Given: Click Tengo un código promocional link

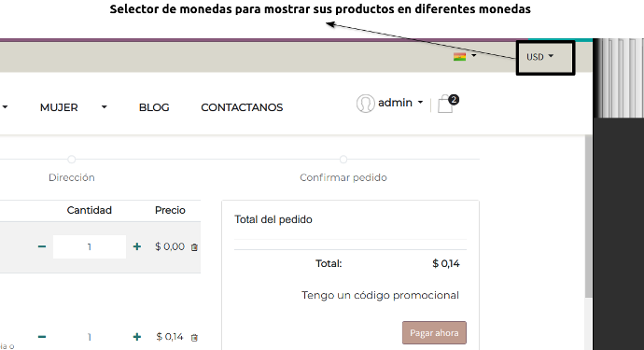Looking at the screenshot, I should 380,295.
